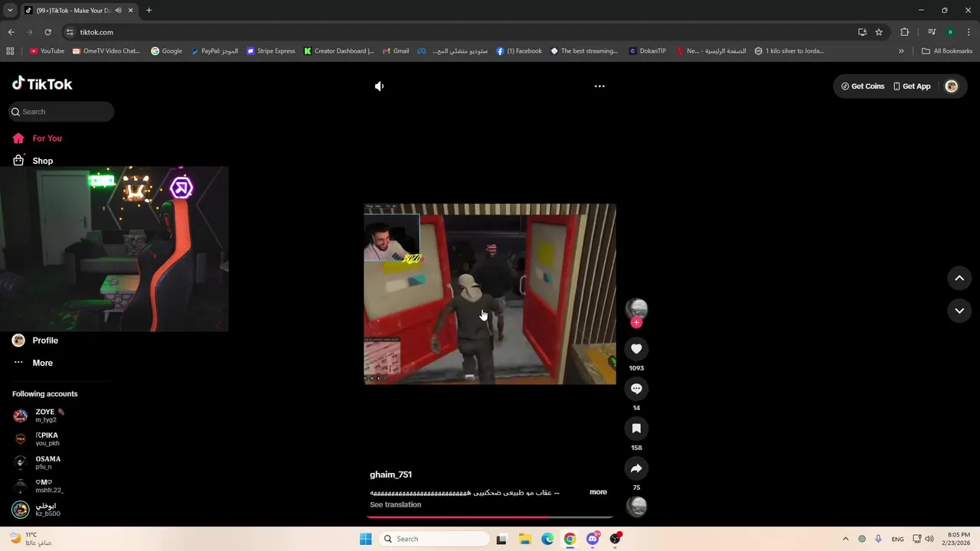
Task: Open Google bookmark
Action: pos(166,51)
